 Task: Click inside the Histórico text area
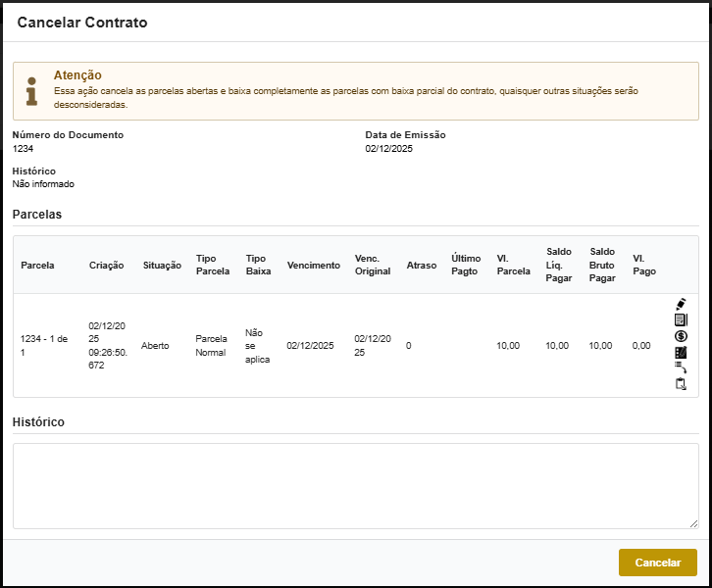coord(355,485)
